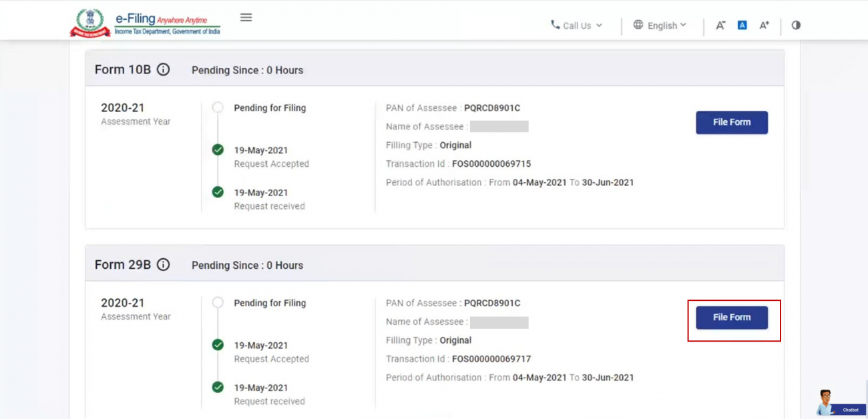Viewport: 868px width, 419px height.
Task: Toggle dark contrast mode
Action: point(795,25)
